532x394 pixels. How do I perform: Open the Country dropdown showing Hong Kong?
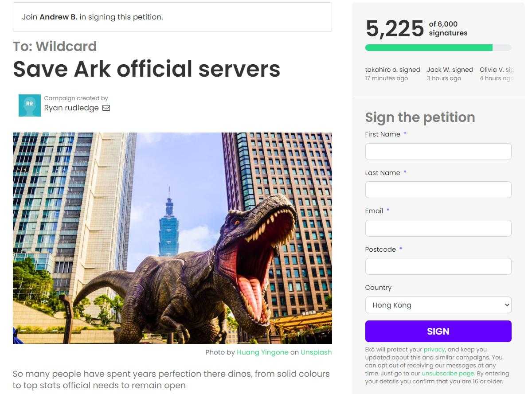pyautogui.click(x=438, y=305)
